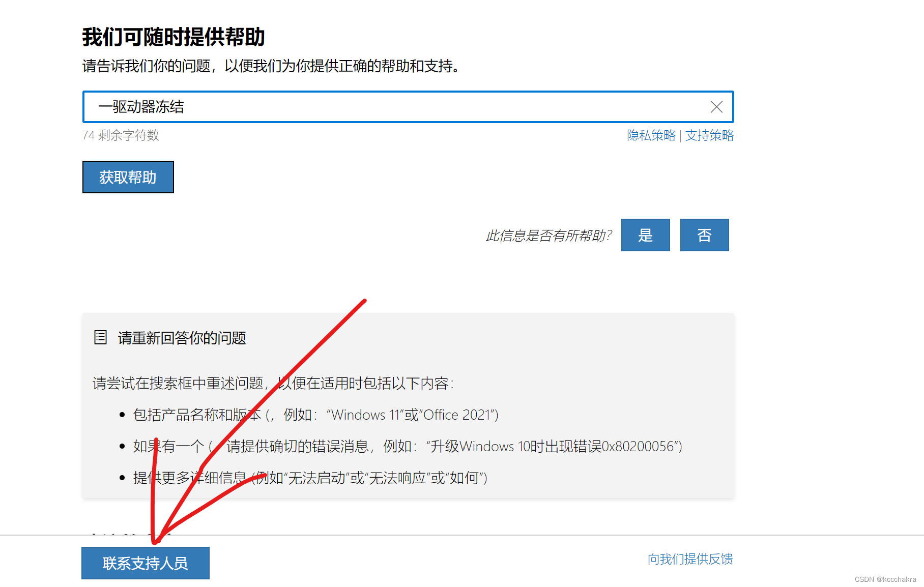
Task: Click the bullet mentioning error 0x80200056
Action: pos(408,447)
